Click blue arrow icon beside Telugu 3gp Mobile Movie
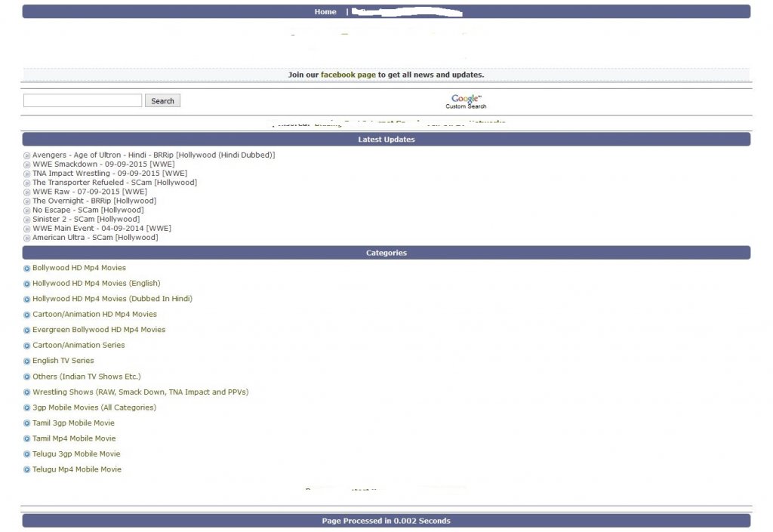 [x=26, y=455]
